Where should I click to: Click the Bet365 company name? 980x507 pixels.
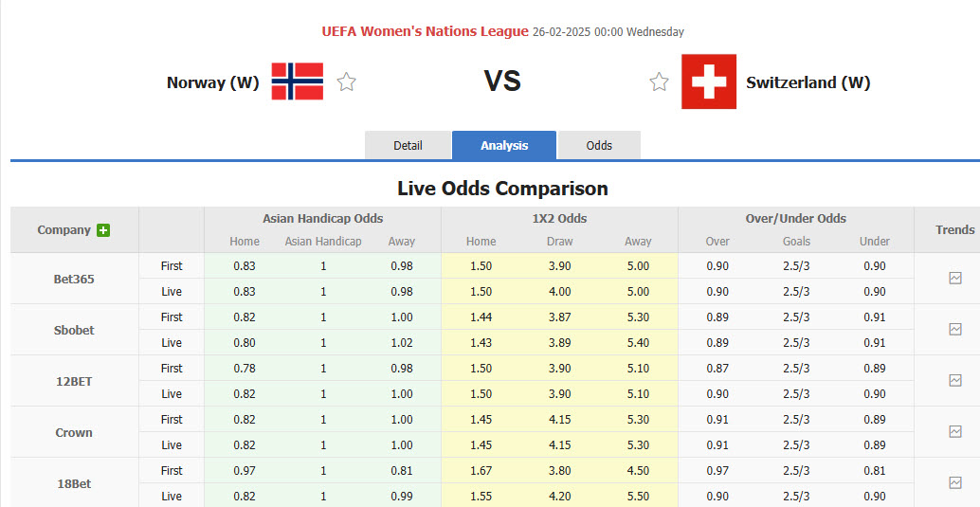tap(74, 280)
